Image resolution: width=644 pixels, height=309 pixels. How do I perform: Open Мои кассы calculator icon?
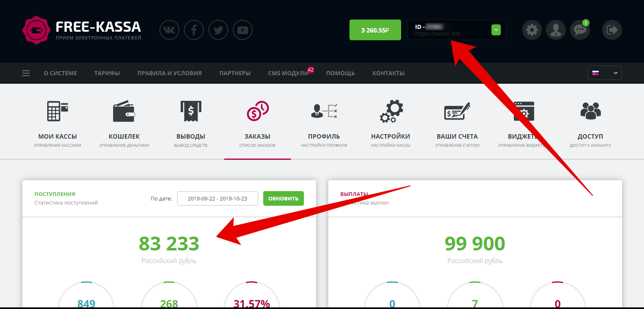57,111
